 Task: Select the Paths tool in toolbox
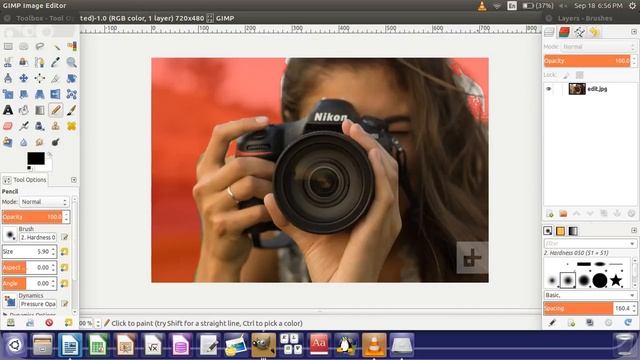(40, 62)
